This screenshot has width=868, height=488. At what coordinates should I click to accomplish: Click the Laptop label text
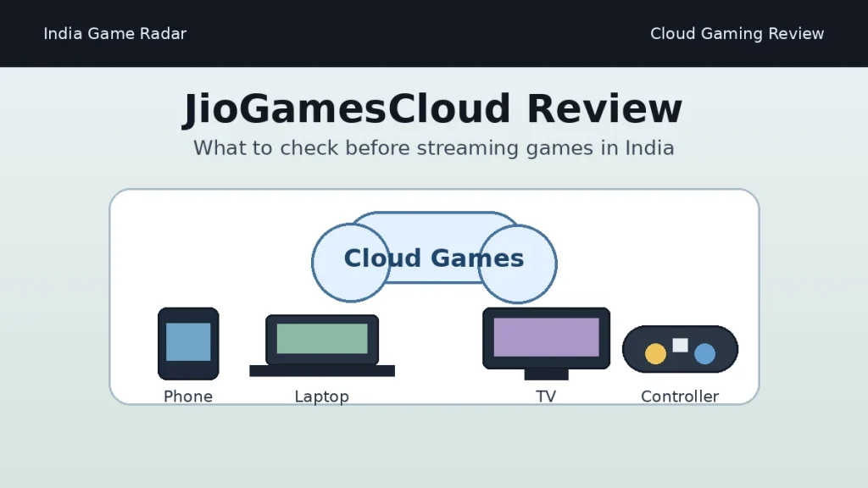321,396
